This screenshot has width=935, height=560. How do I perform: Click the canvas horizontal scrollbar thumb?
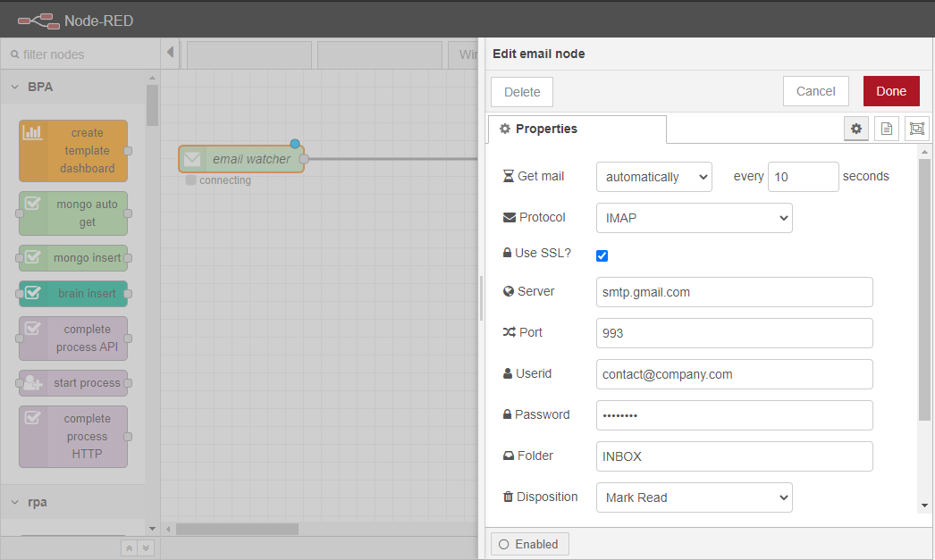point(238,529)
